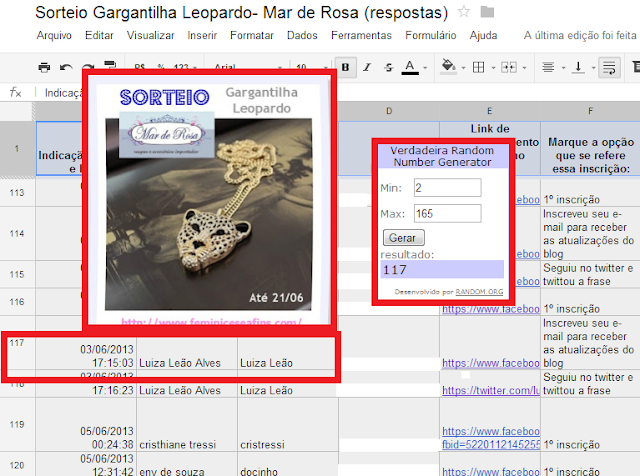Image resolution: width=640 pixels, height=476 pixels.
Task: Click the merge cells icon
Action: click(x=509, y=67)
